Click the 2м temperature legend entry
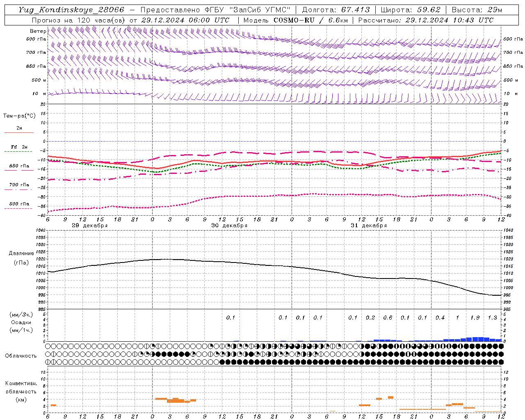The image size is (525, 420). (19, 128)
